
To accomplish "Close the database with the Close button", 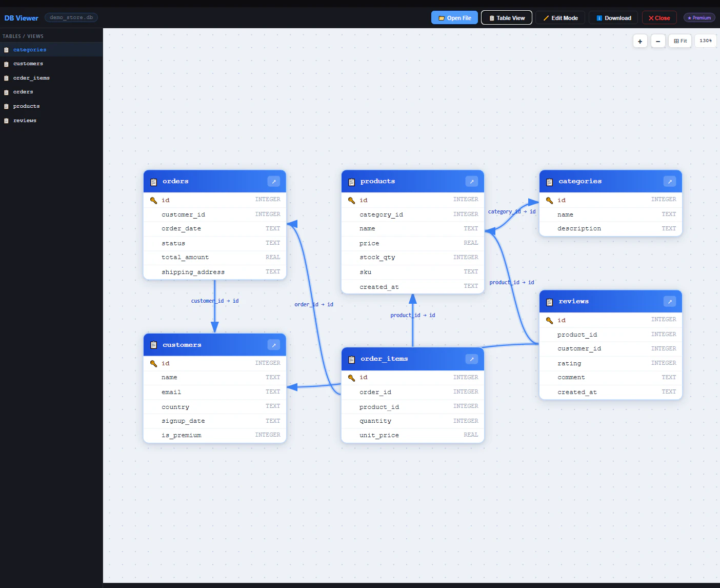I will pyautogui.click(x=659, y=17).
